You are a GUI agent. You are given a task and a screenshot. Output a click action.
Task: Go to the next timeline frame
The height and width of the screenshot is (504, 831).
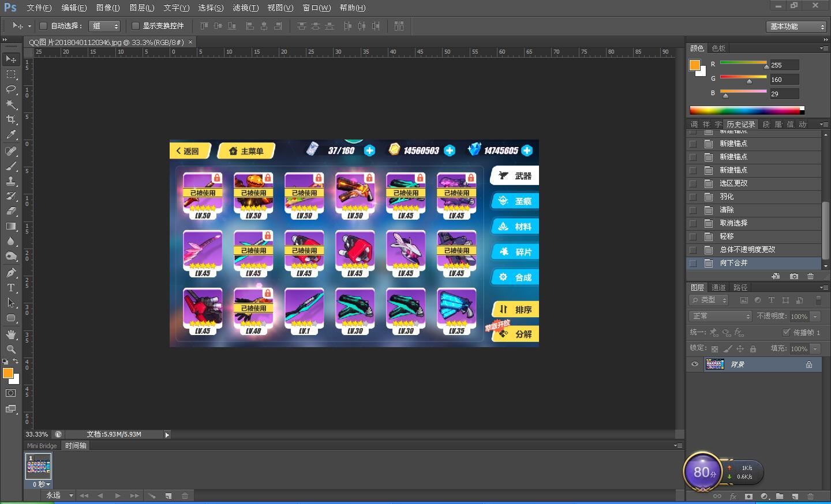coord(134,495)
